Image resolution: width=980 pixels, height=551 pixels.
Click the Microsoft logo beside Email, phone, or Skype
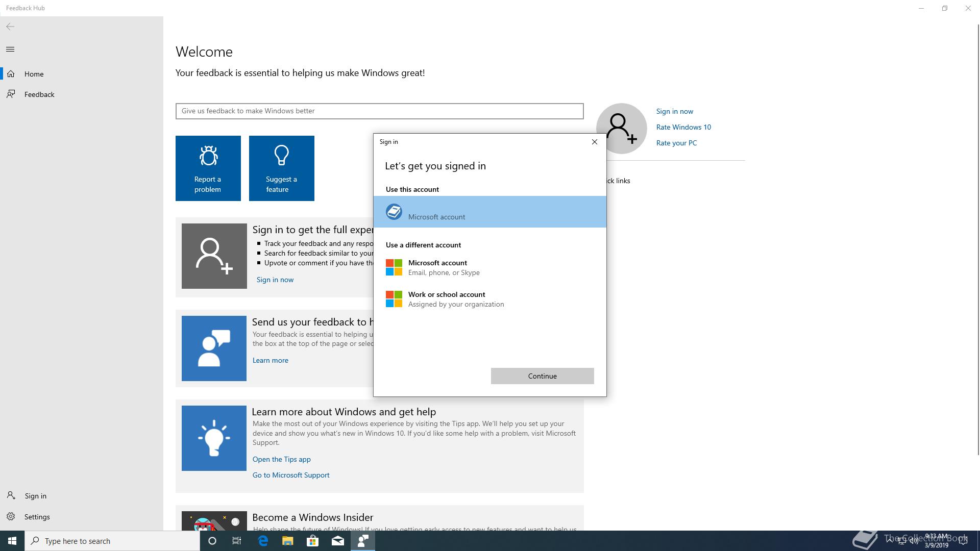point(394,267)
